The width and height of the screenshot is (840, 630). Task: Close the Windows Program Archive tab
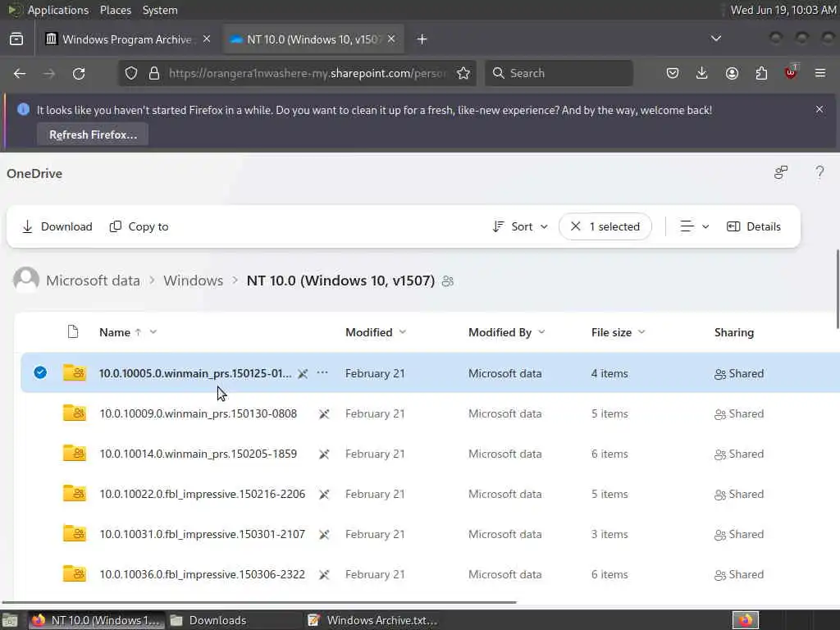coord(207,39)
